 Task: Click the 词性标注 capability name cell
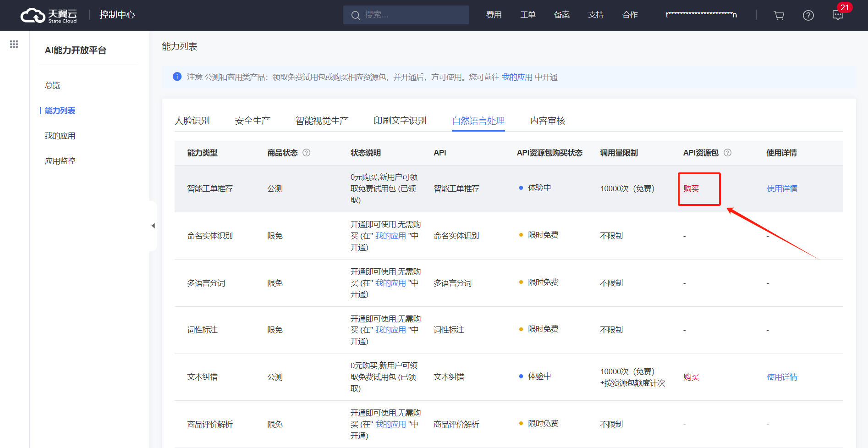202,330
